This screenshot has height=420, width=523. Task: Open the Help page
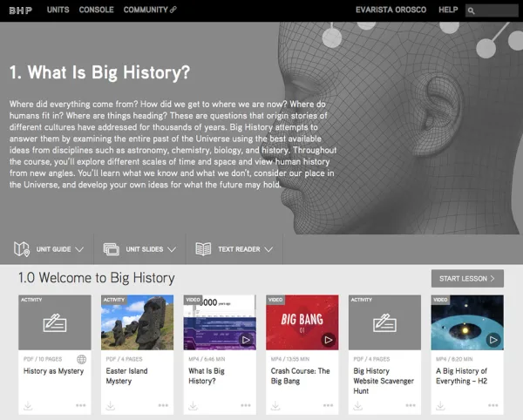pyautogui.click(x=448, y=10)
